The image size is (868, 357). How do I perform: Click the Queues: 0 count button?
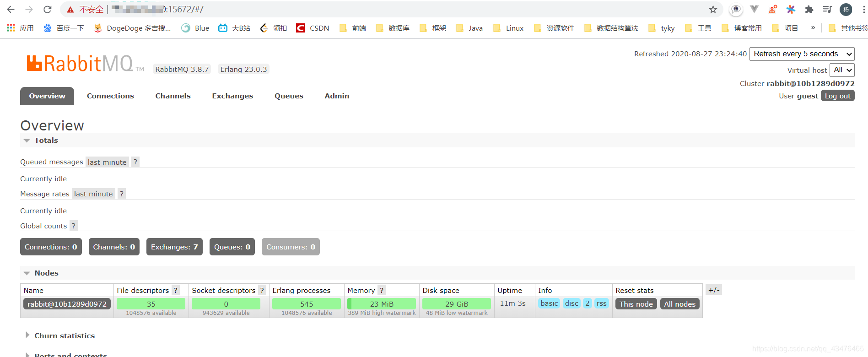(232, 247)
